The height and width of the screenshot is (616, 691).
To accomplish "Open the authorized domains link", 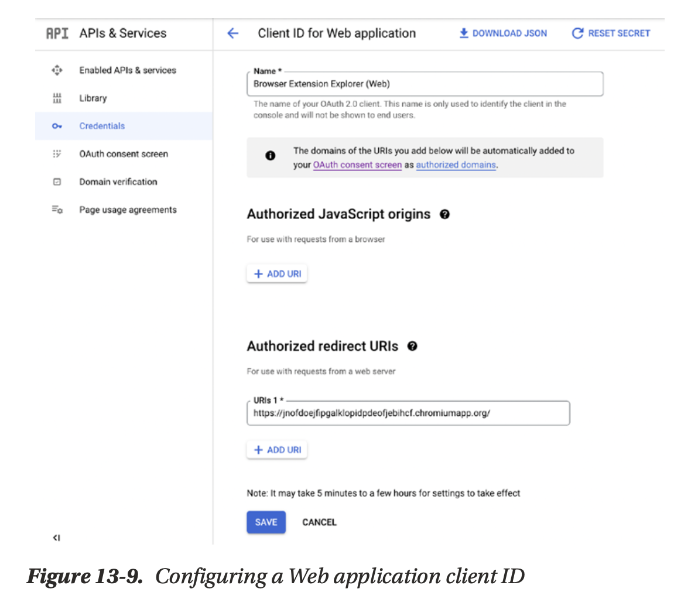I will click(x=456, y=165).
